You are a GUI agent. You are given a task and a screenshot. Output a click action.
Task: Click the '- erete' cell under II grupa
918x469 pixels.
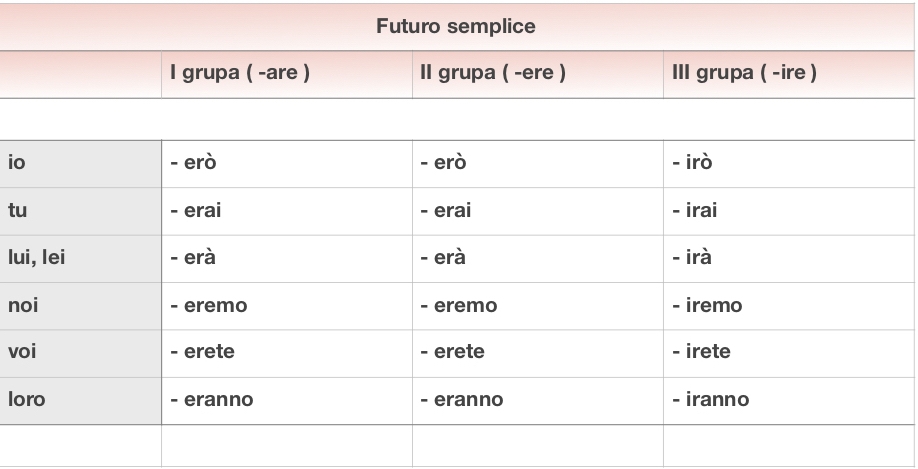pyautogui.click(x=537, y=352)
